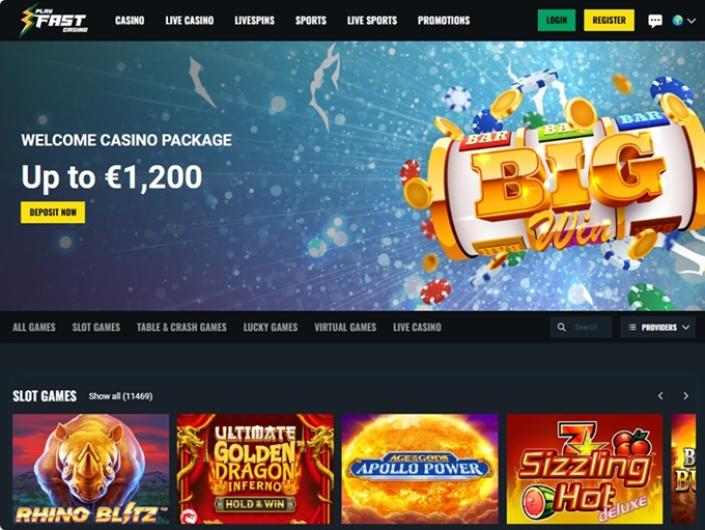
Task: Click the search magnifier icon
Action: pos(562,327)
